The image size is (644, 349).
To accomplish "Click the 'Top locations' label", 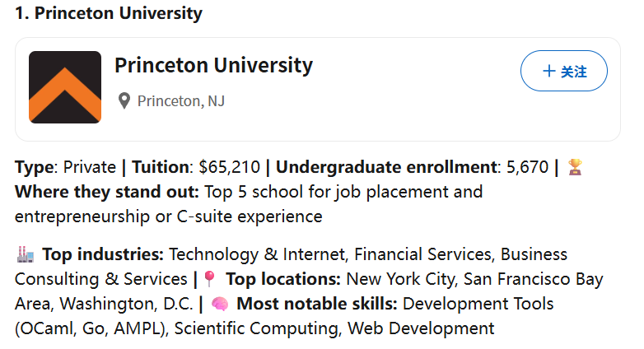I will [283, 279].
